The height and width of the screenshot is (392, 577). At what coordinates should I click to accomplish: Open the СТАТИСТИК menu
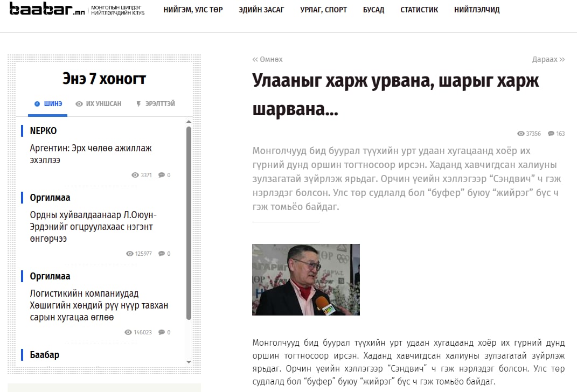pyautogui.click(x=419, y=10)
